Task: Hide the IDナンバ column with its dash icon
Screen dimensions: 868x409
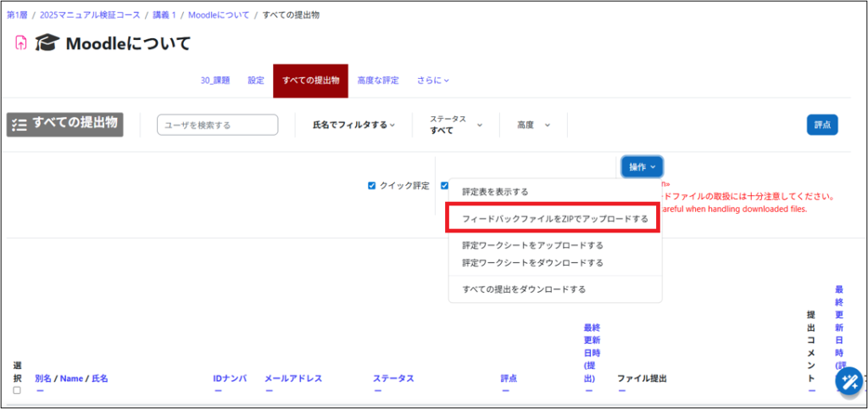Action: 218,390
